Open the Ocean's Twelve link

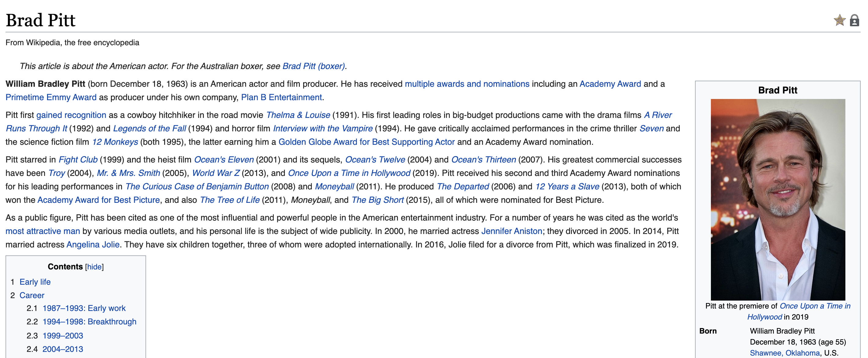point(375,160)
